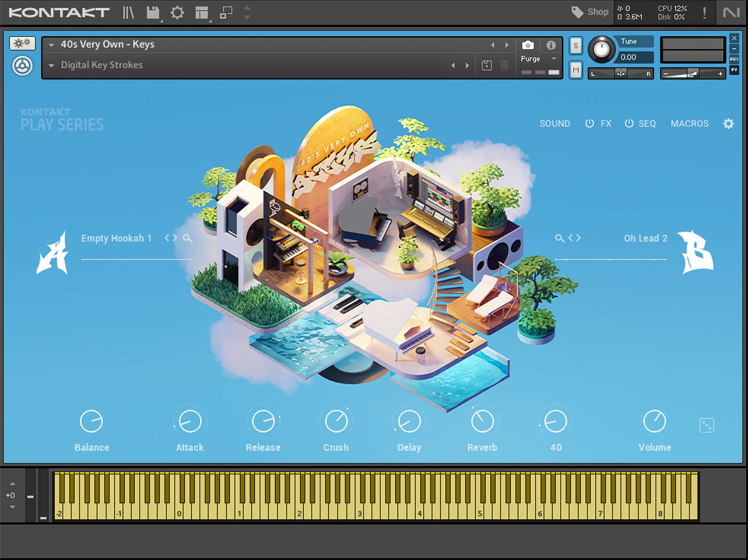Toggle the FX power button
This screenshot has width=748, height=560.
coord(589,123)
